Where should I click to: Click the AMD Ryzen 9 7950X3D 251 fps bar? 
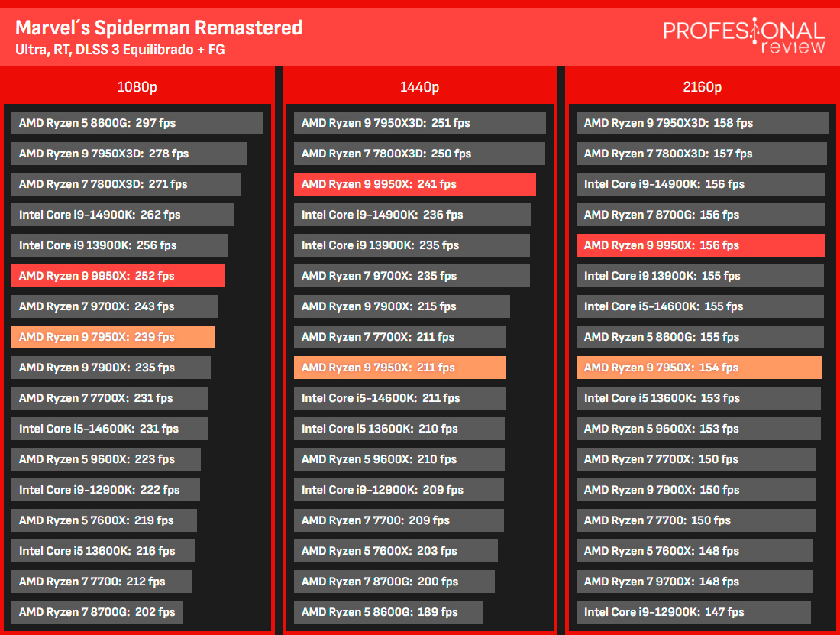pyautogui.click(x=420, y=123)
